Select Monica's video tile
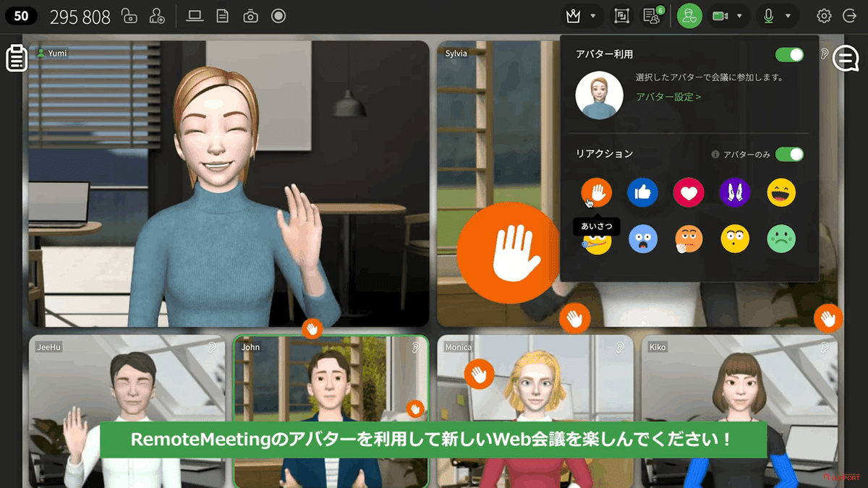The width and height of the screenshot is (868, 488). 535,411
